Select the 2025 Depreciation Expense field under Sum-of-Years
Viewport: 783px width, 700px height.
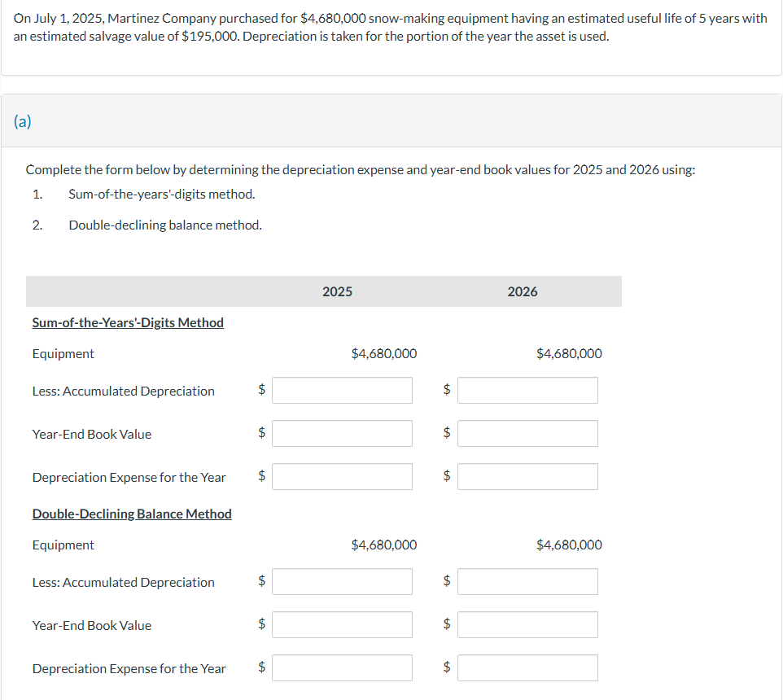[342, 476]
